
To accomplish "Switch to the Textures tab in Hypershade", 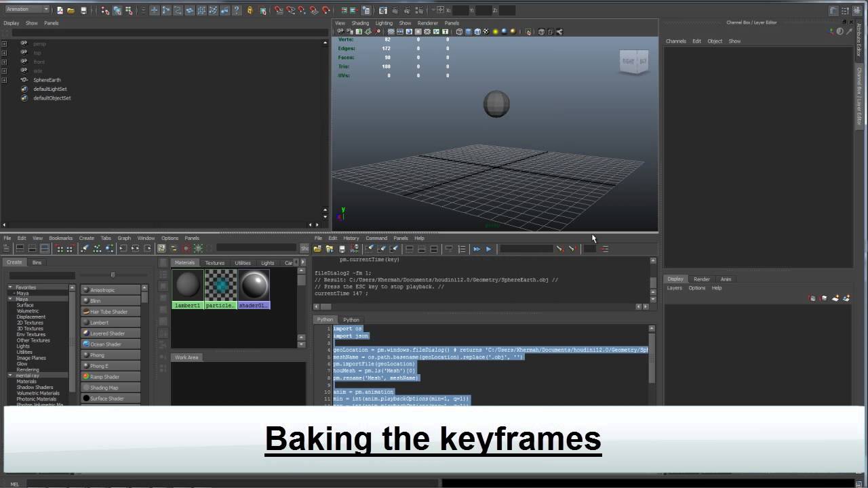I will coord(214,263).
